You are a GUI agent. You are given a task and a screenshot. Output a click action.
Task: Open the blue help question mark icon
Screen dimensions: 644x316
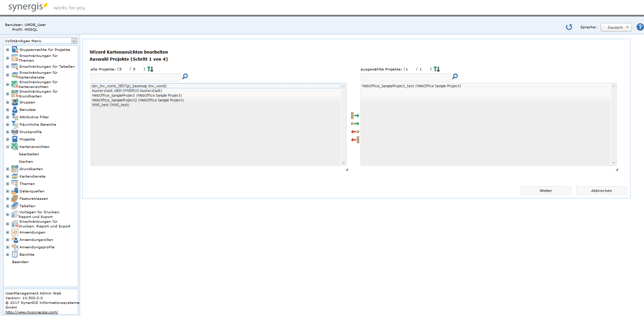click(640, 27)
